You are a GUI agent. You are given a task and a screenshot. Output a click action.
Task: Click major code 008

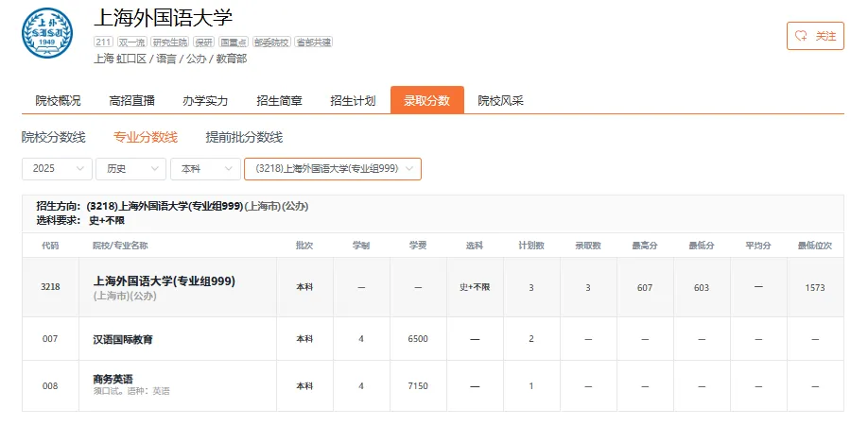[50, 385]
